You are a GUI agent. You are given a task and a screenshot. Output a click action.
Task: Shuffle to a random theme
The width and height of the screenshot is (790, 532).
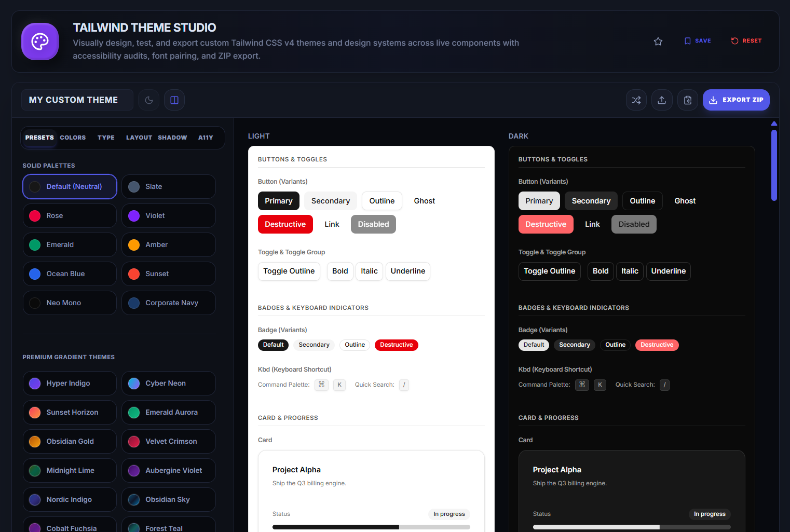click(636, 100)
